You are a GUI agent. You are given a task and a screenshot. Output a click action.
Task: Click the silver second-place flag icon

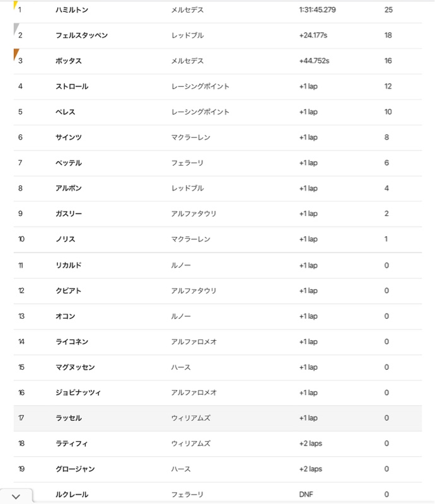point(16,28)
